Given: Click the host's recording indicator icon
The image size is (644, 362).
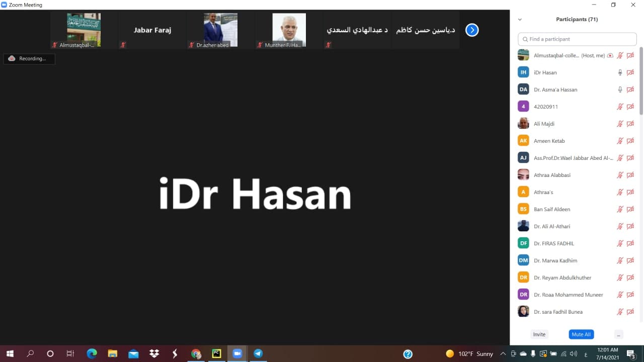Looking at the screenshot, I should coord(610,55).
